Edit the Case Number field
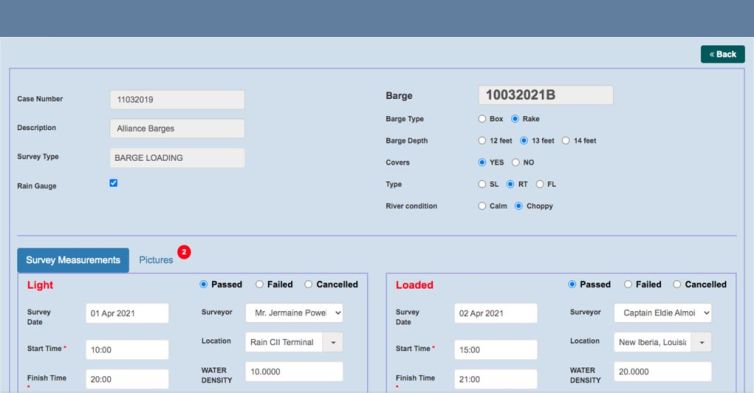The width and height of the screenshot is (754, 393). click(177, 100)
